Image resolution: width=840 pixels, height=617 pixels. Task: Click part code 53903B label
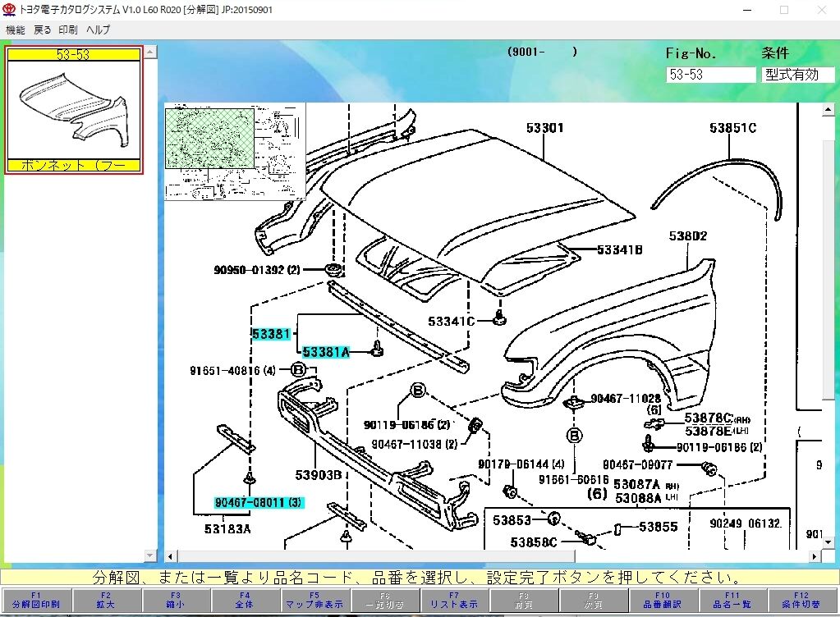319,475
